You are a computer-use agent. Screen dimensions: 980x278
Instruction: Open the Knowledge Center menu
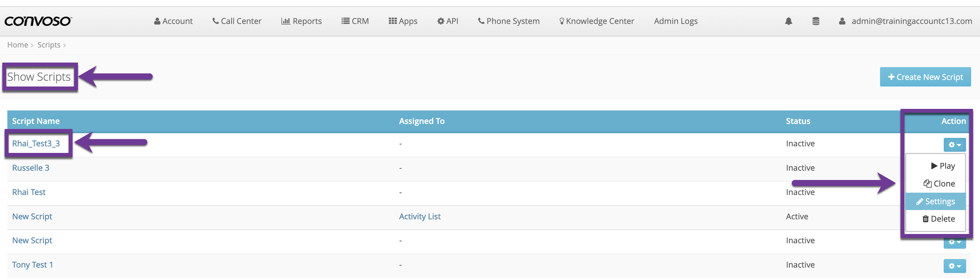596,21
